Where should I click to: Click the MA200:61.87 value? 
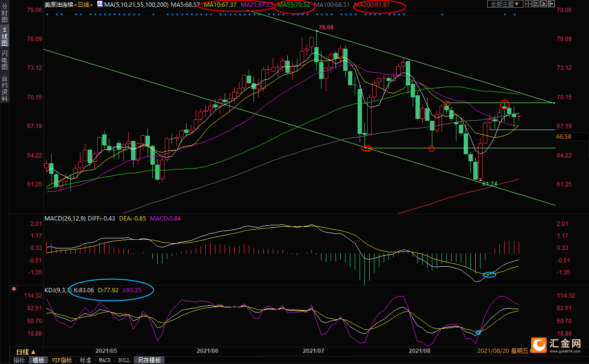point(372,4)
